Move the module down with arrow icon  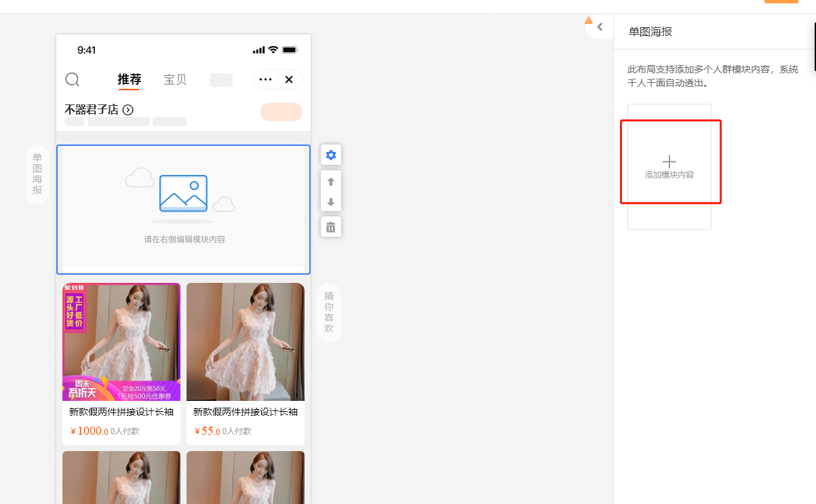pyautogui.click(x=331, y=201)
